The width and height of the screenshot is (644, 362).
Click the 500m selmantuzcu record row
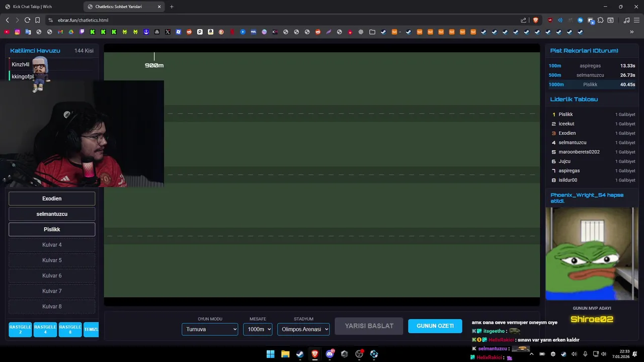click(592, 75)
